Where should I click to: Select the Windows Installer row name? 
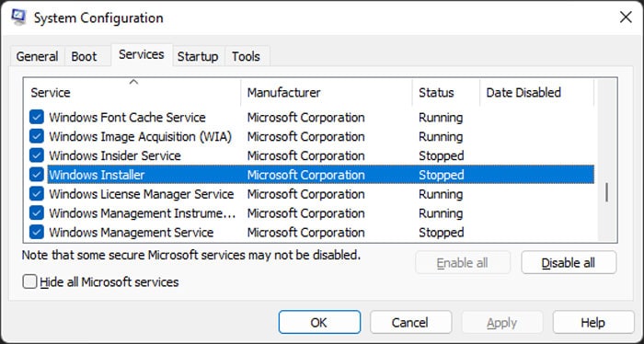point(97,175)
